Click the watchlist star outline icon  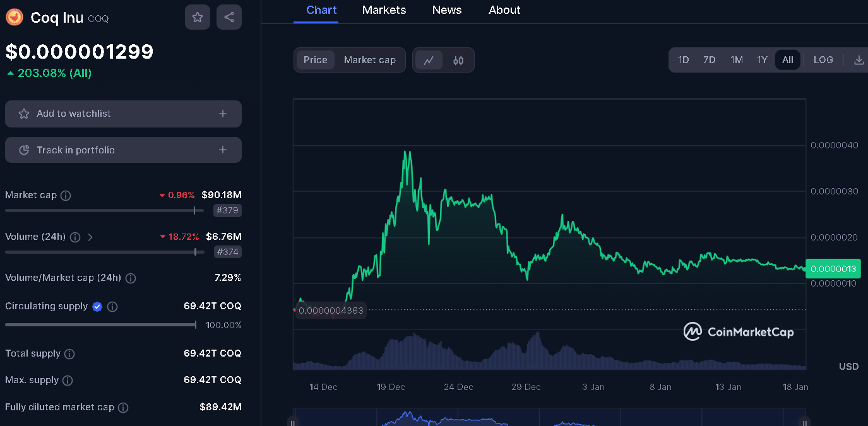point(24,114)
